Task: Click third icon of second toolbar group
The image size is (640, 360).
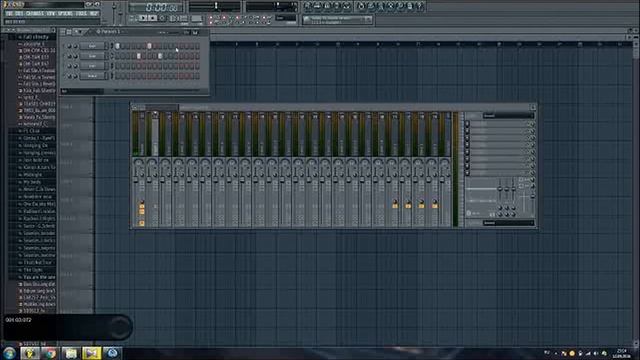Action: pos(380,6)
